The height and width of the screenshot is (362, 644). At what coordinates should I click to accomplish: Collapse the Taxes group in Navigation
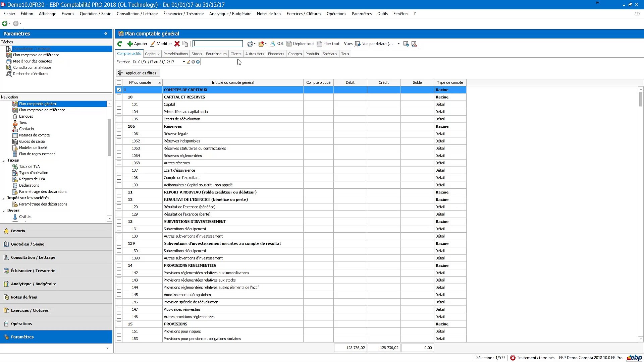tap(4, 161)
